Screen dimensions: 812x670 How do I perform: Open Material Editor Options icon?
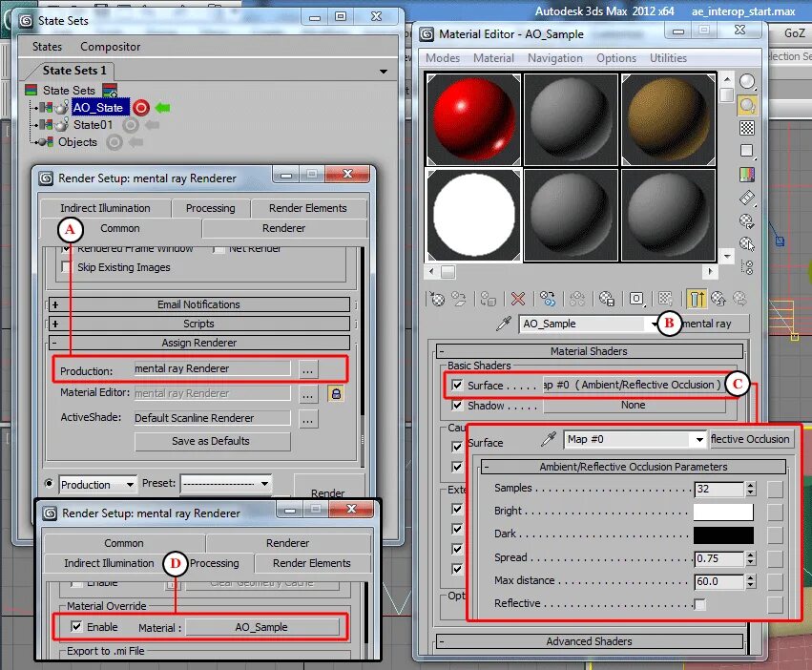(x=747, y=221)
